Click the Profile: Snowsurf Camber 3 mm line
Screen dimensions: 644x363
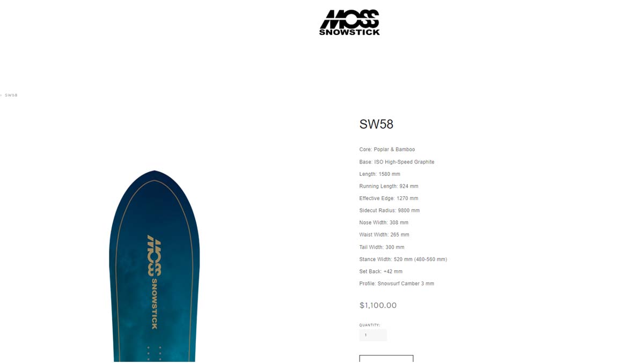coord(397,284)
